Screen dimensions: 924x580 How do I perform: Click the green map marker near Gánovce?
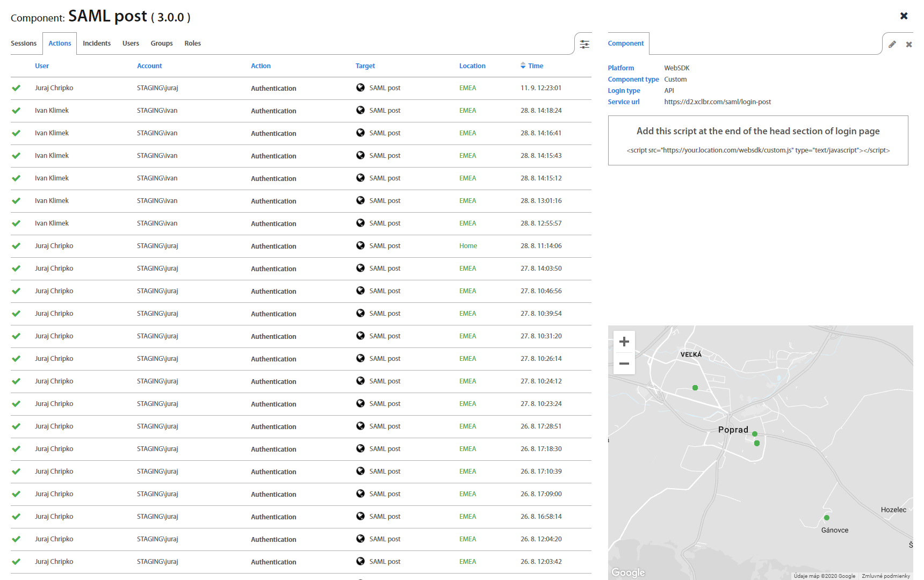827,518
